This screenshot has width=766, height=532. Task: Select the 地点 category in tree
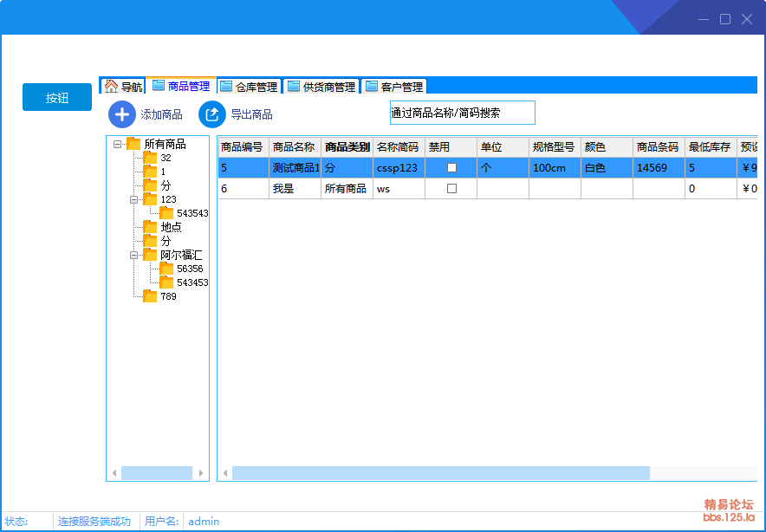click(x=171, y=227)
